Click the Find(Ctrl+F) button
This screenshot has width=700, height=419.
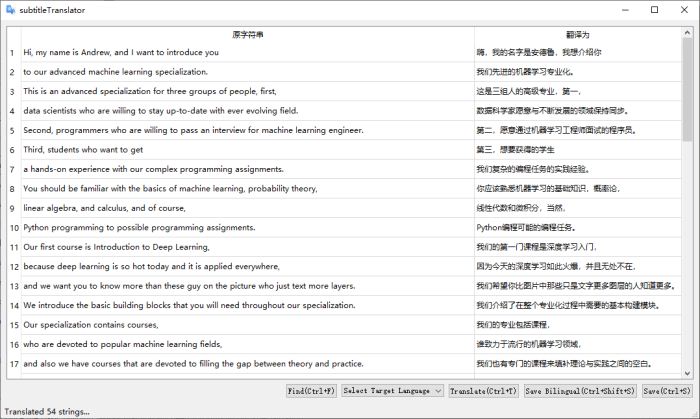(x=311, y=391)
